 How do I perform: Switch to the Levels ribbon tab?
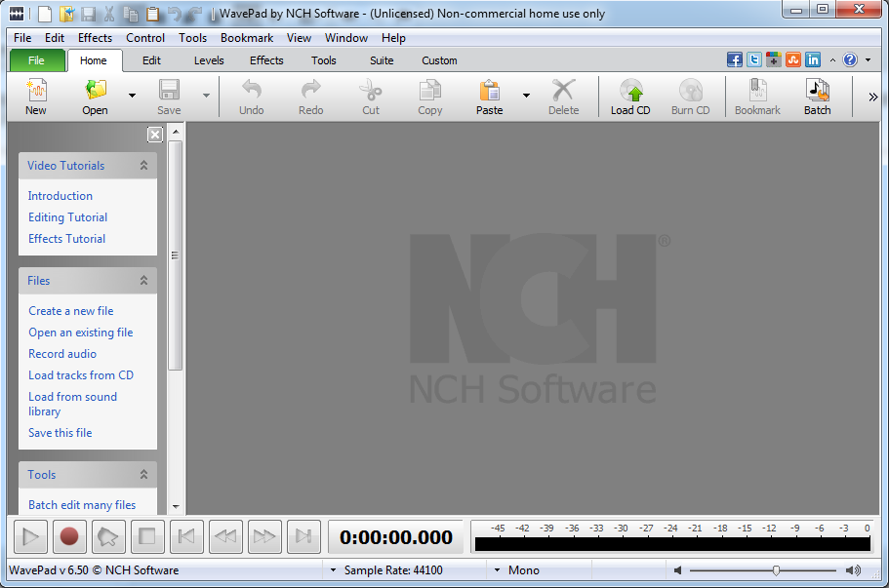[209, 60]
